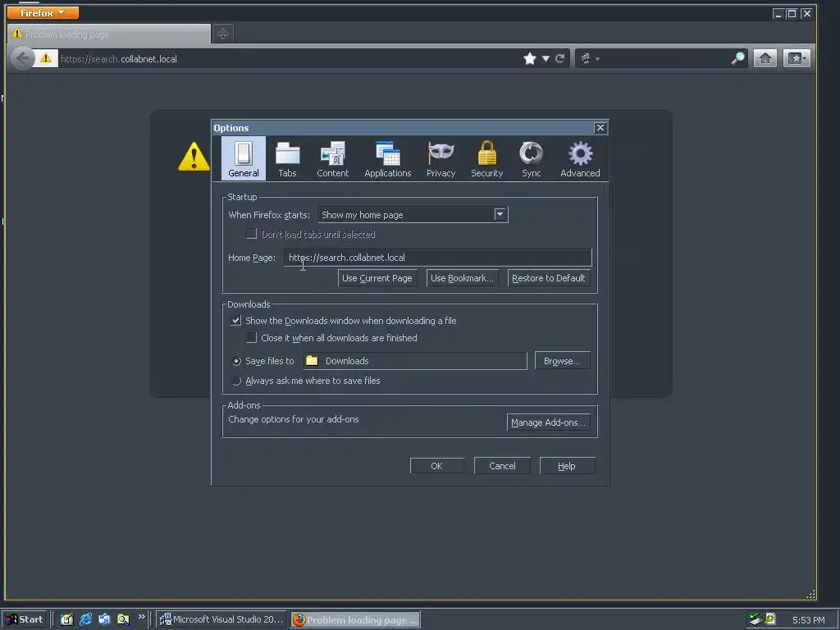Select Save files to radio option
The width and height of the screenshot is (840, 630).
click(x=236, y=361)
